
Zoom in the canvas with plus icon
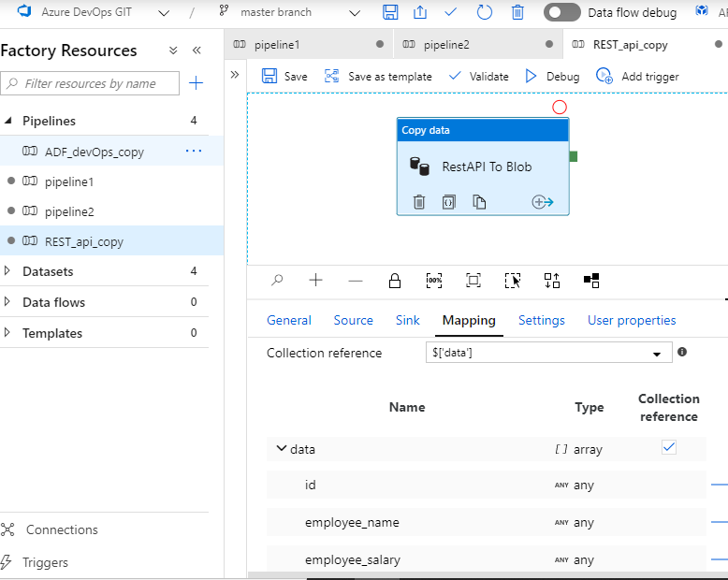(315, 280)
